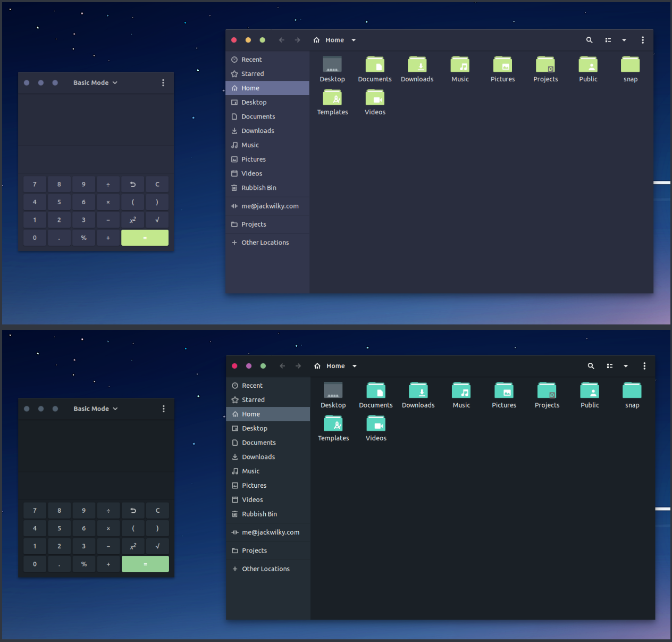
Task: Click the back navigation arrow in Files
Action: coord(281,40)
